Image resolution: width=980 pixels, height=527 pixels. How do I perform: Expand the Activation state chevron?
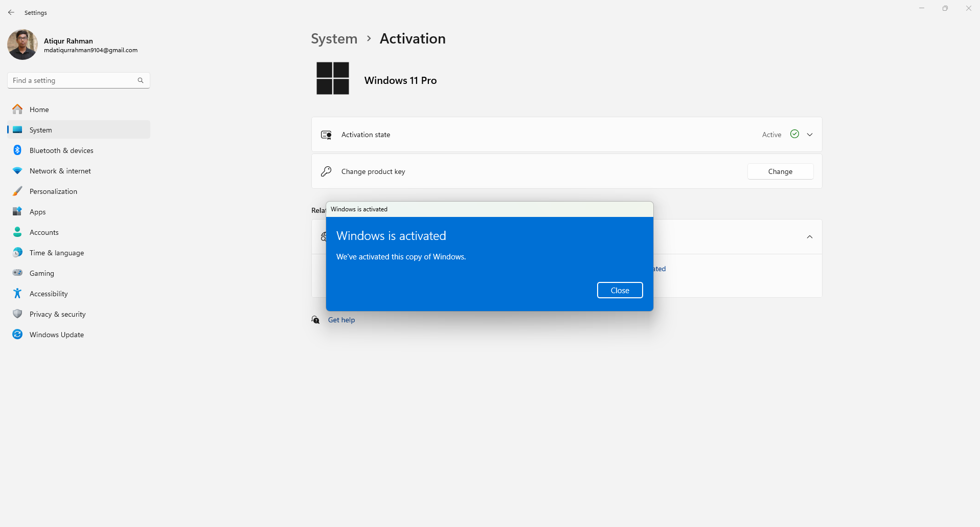(810, 135)
